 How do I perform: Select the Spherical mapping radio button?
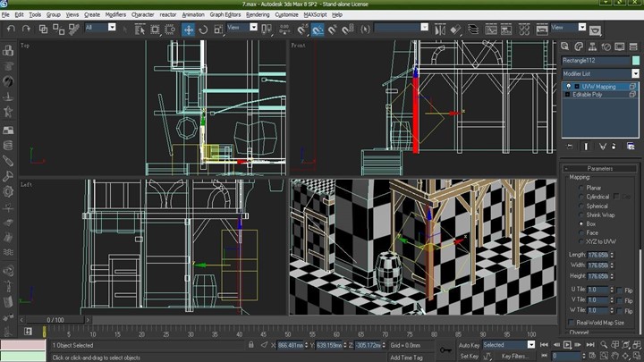[580, 206]
